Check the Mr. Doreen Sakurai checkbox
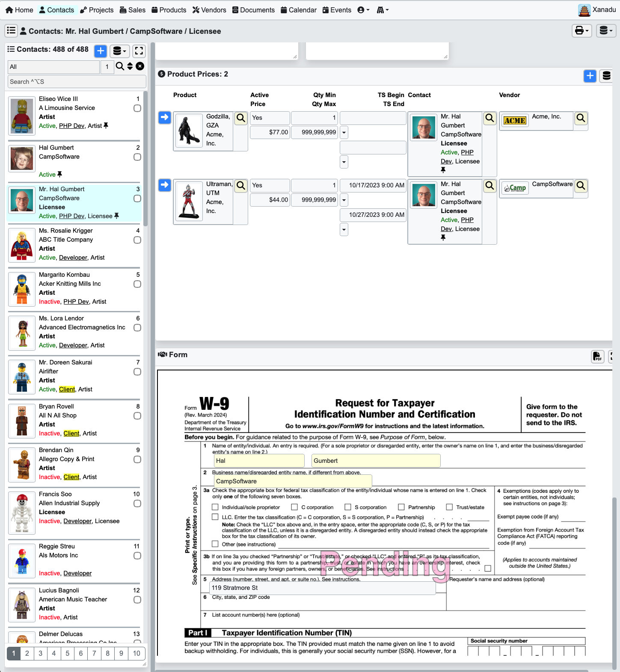 pyautogui.click(x=137, y=372)
